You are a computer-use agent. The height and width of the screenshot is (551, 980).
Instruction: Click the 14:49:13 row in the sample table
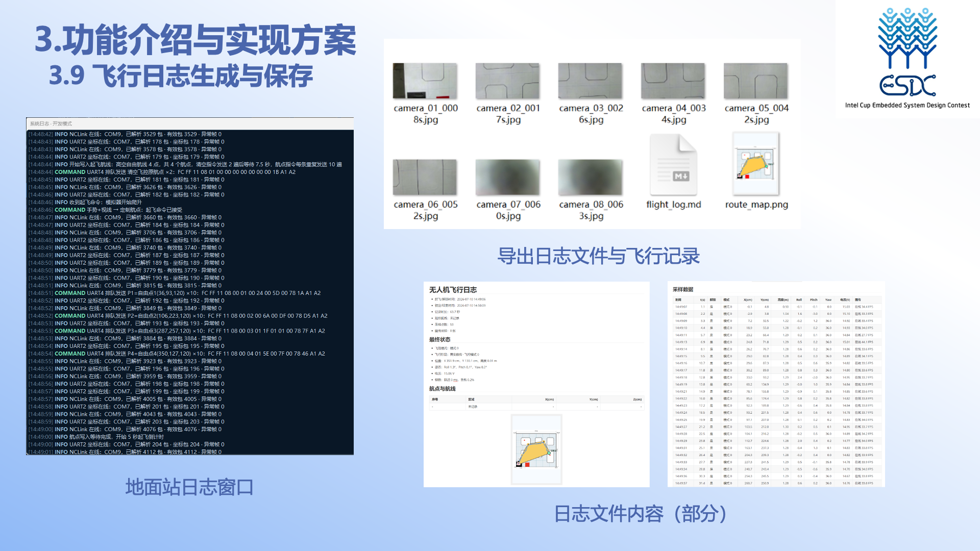(776, 342)
